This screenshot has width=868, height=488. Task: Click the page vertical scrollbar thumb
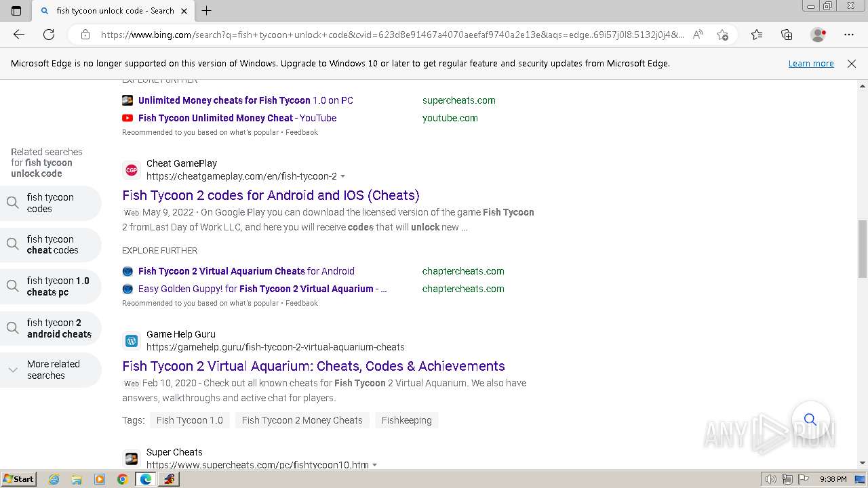(x=863, y=249)
